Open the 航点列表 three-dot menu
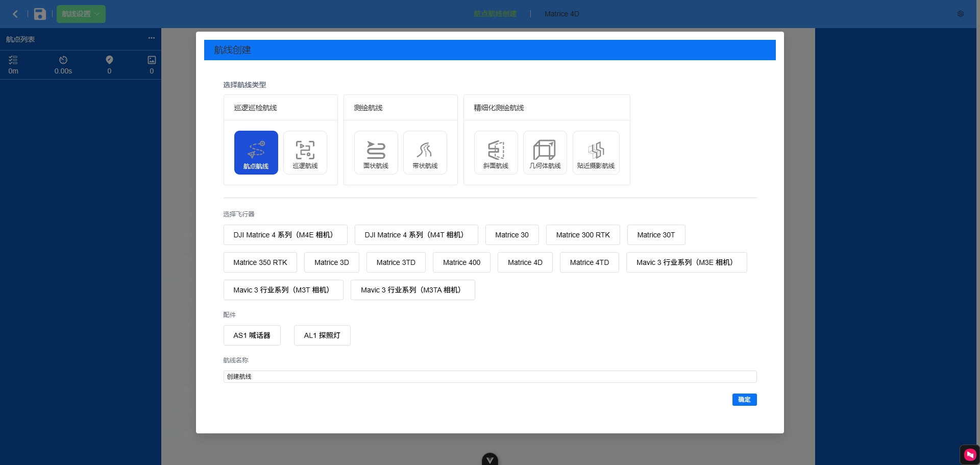 [152, 38]
